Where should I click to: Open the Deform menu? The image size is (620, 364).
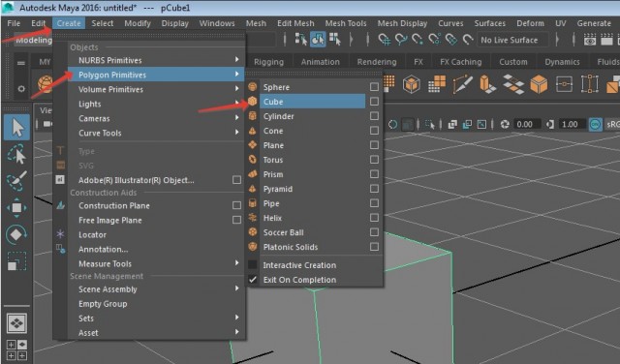tap(530, 23)
